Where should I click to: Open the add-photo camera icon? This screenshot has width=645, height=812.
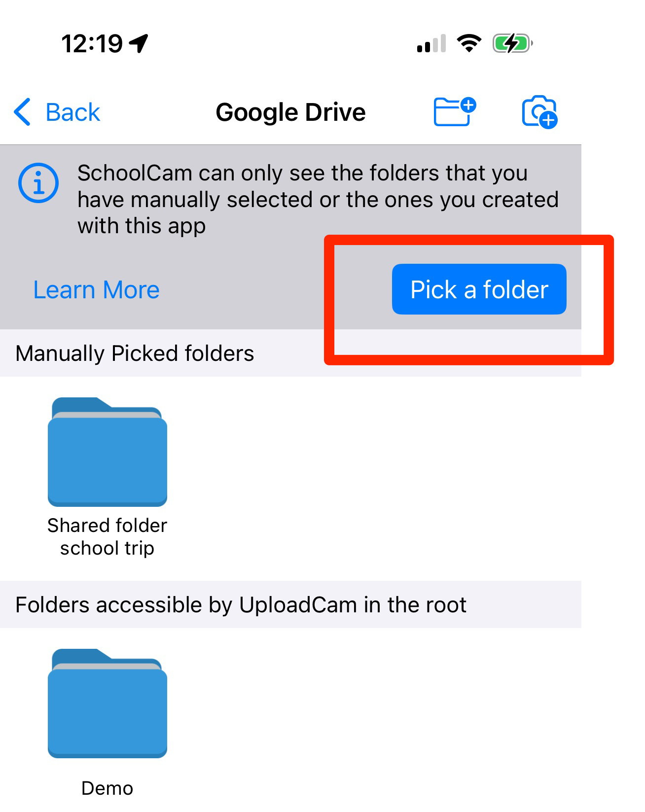[x=540, y=112]
